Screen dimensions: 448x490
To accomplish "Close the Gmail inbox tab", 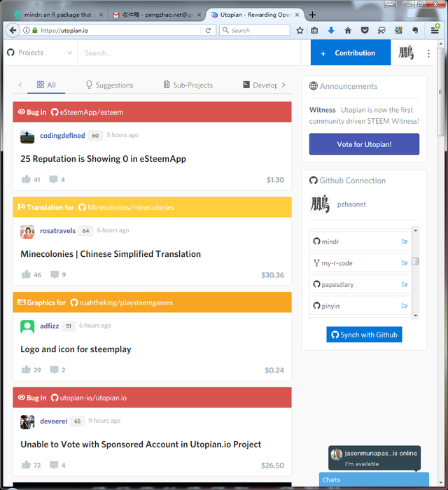I will click(x=199, y=15).
